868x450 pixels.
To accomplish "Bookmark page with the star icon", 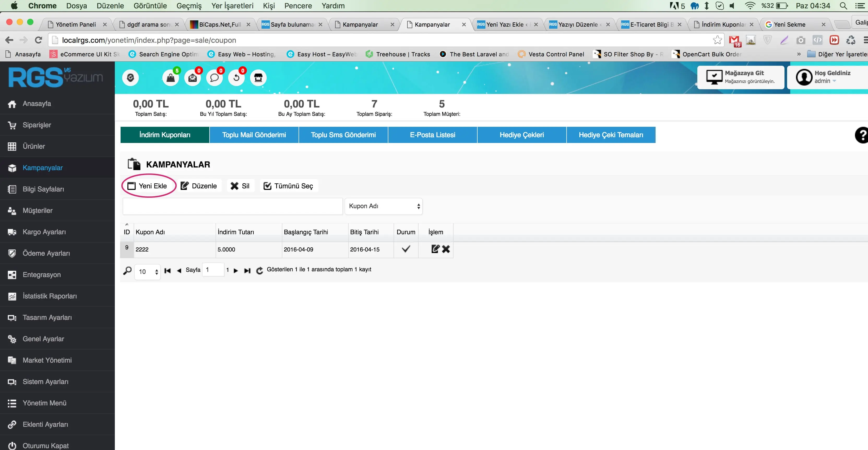I will (717, 40).
